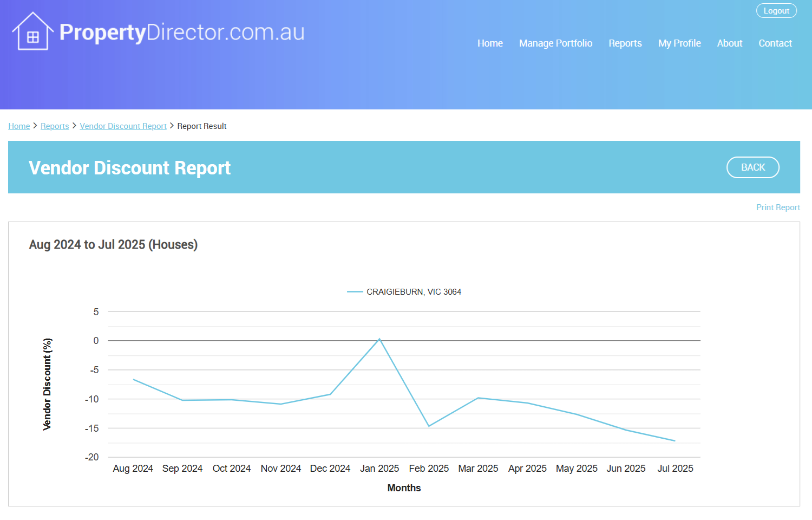812x520 pixels.
Task: Go to the Reports navigation menu
Action: [625, 43]
